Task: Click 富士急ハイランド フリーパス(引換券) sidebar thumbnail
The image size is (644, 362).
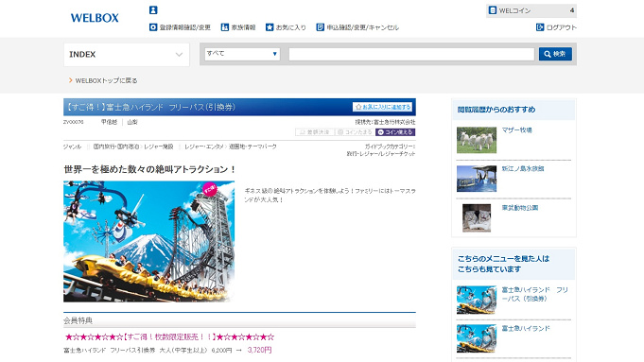Action: 477,300
